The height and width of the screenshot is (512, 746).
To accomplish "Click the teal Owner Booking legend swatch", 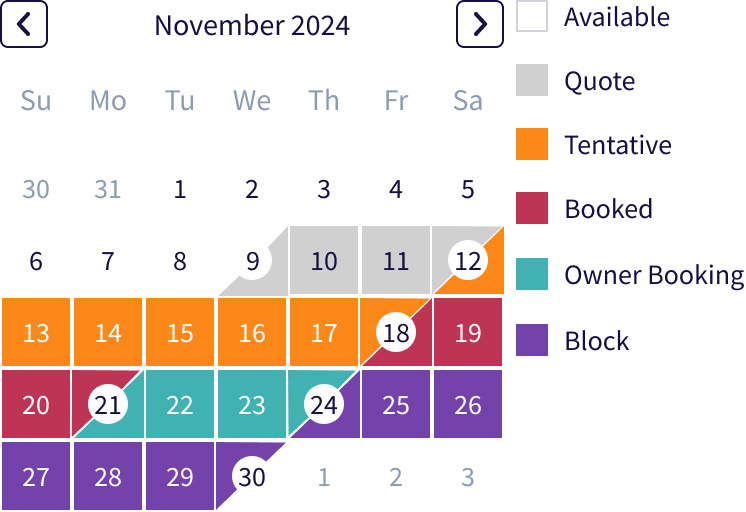I will tap(532, 274).
